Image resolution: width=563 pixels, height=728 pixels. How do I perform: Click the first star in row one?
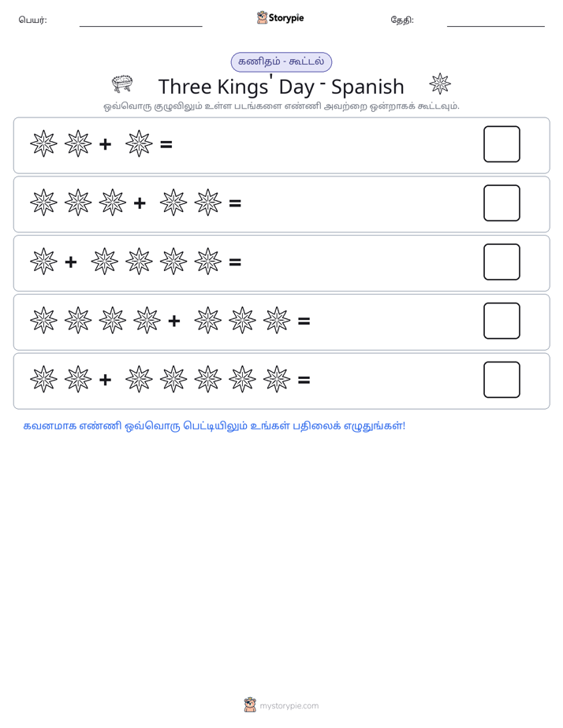[x=43, y=143]
